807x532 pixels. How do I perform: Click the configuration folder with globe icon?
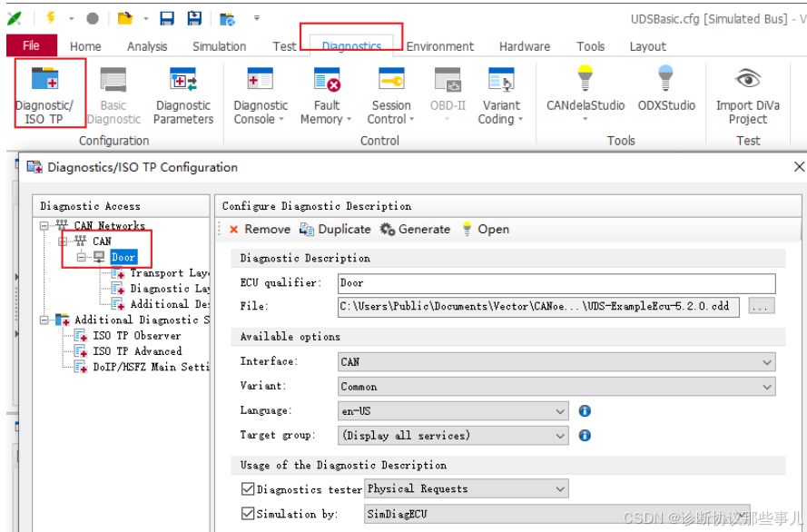click(227, 19)
